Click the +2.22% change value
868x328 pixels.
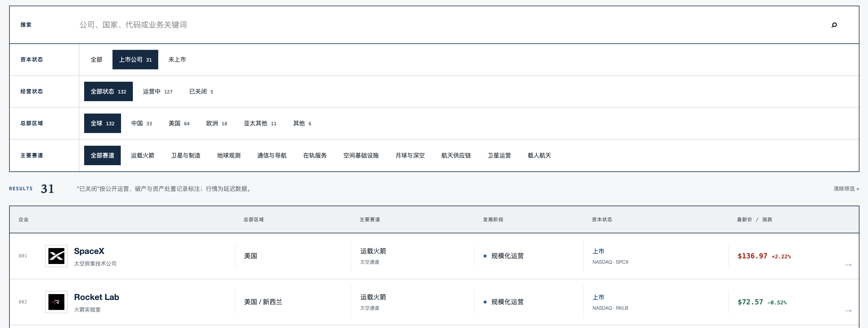point(781,257)
